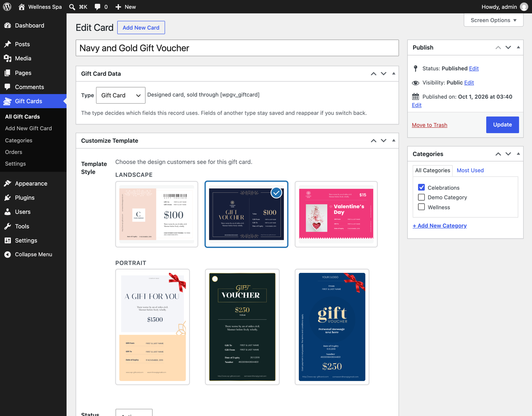Edit the Visibility setting
This screenshot has width=532, height=416.
coord(469,83)
